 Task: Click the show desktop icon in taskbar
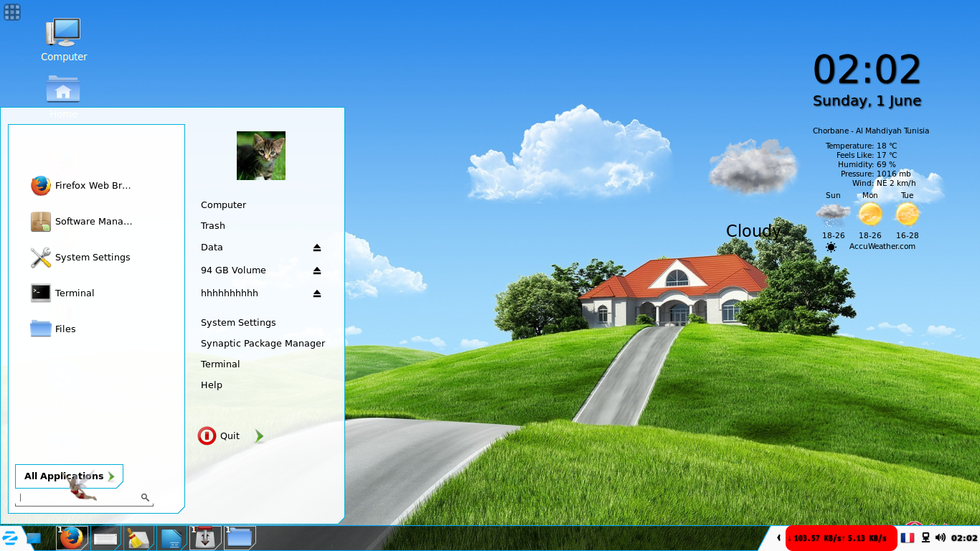point(34,537)
